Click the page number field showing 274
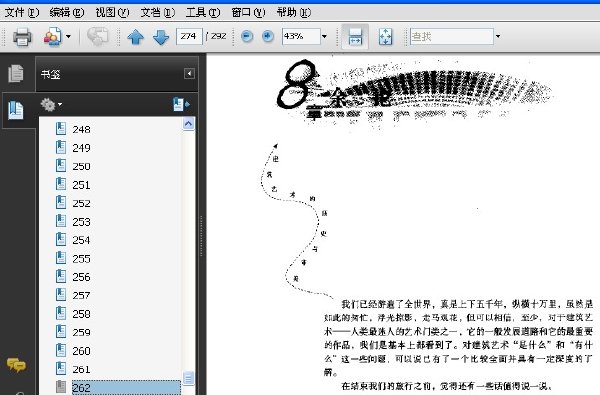 [189, 37]
